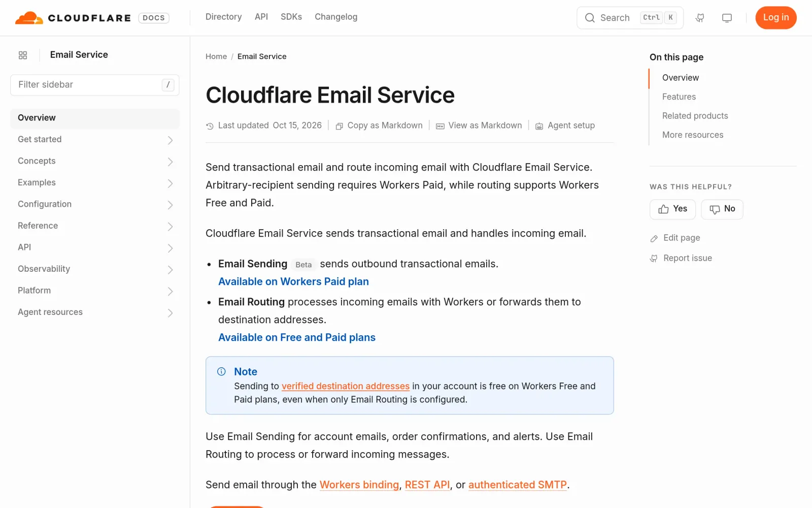
Task: Expand the Examples sidebar group
Action: click(x=95, y=183)
